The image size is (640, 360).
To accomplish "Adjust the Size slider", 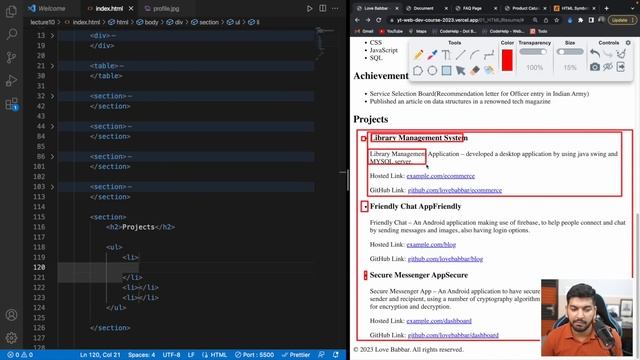I will pyautogui.click(x=570, y=52).
